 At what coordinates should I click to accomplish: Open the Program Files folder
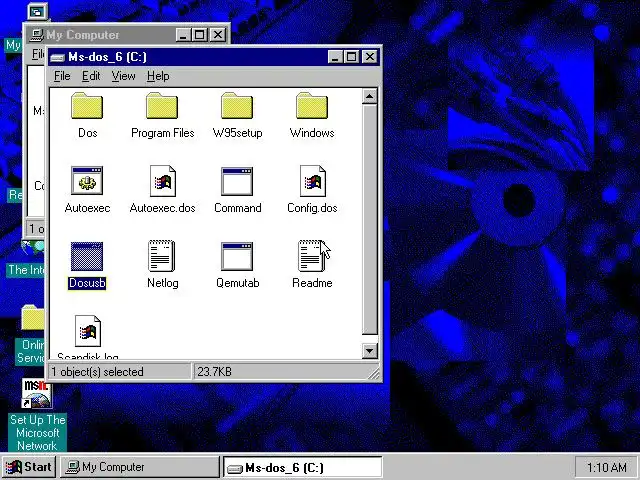tap(162, 106)
